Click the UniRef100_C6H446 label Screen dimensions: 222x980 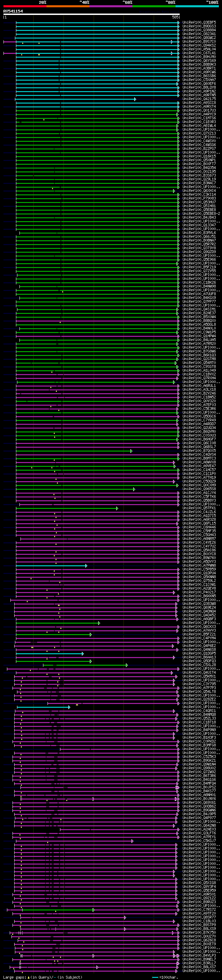click(199, 527)
